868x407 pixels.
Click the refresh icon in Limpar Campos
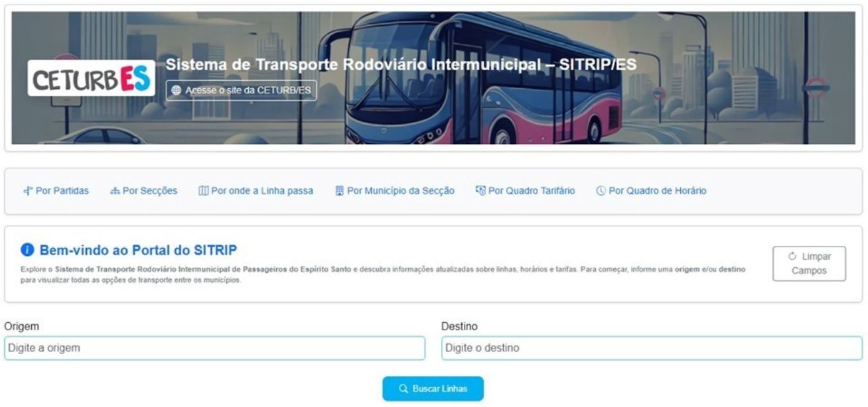click(791, 257)
